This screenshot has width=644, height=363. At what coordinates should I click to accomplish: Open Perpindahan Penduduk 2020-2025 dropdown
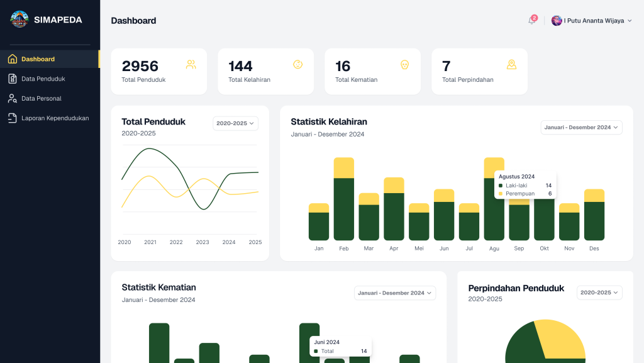coord(599,293)
